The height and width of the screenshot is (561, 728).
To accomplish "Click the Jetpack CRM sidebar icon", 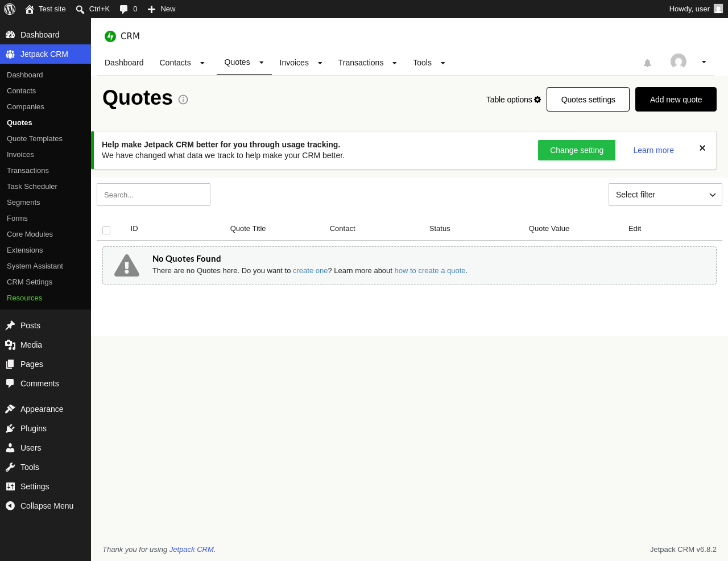I will (x=10, y=54).
